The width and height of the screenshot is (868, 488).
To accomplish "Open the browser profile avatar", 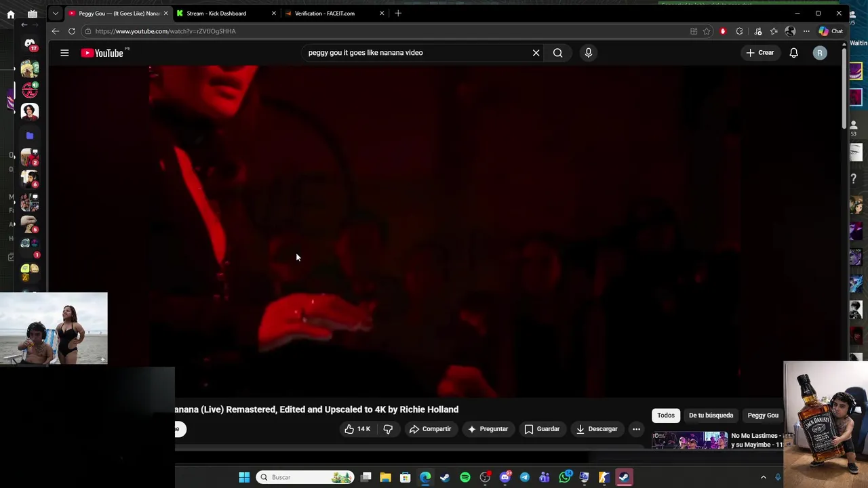I will (x=790, y=31).
